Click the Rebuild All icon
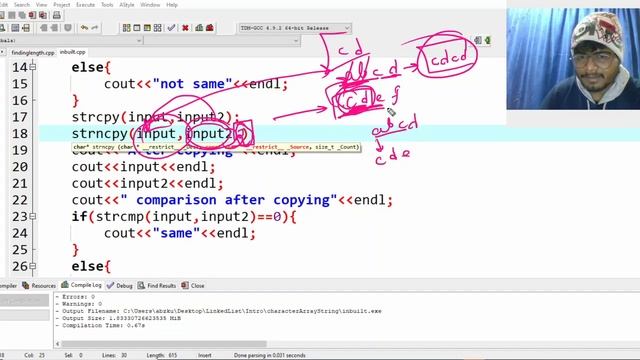Viewport: 640px width, 360px height. pyautogui.click(x=158, y=28)
